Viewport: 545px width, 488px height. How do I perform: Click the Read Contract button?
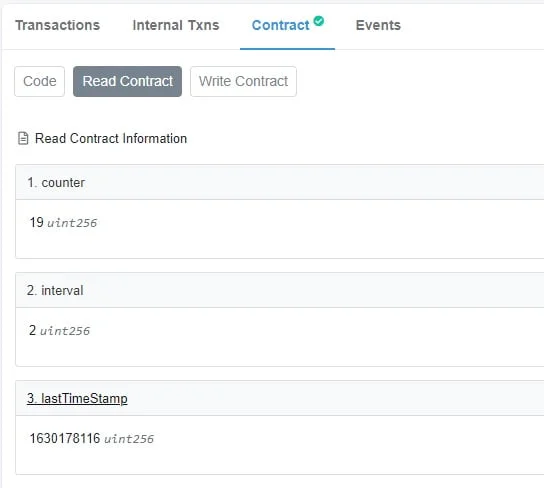pos(128,81)
